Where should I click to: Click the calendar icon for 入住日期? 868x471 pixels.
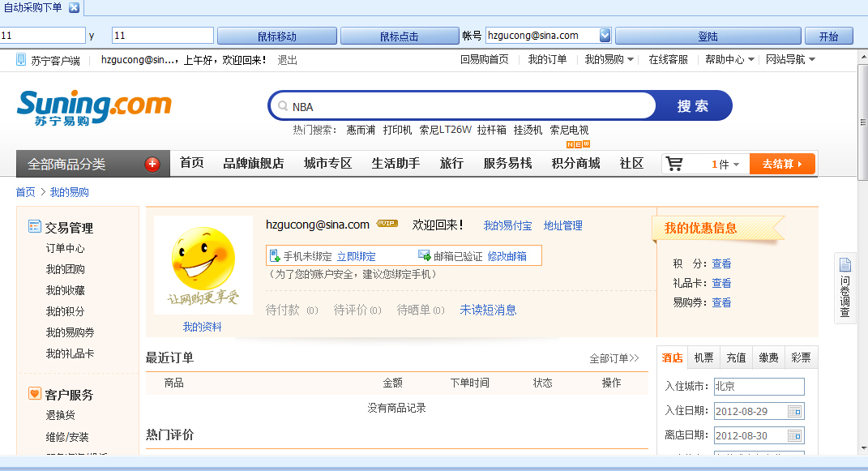[794, 411]
